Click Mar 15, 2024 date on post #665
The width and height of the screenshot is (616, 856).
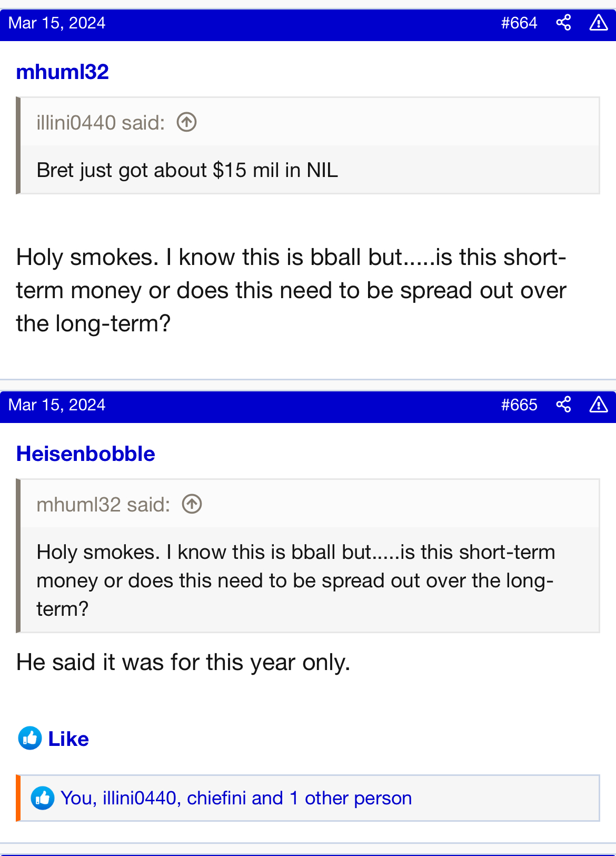(x=57, y=405)
